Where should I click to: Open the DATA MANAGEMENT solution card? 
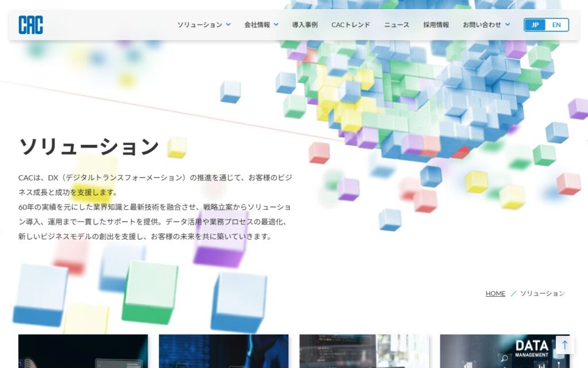click(497, 351)
